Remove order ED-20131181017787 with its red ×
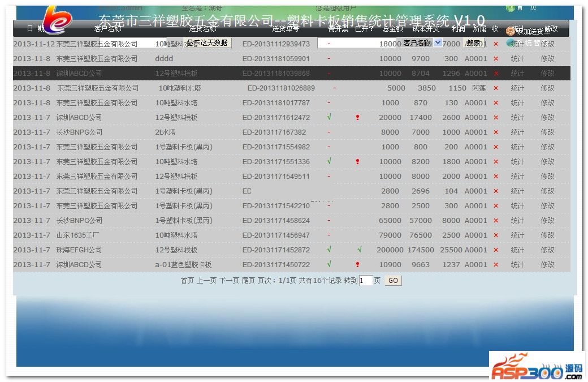 click(496, 103)
